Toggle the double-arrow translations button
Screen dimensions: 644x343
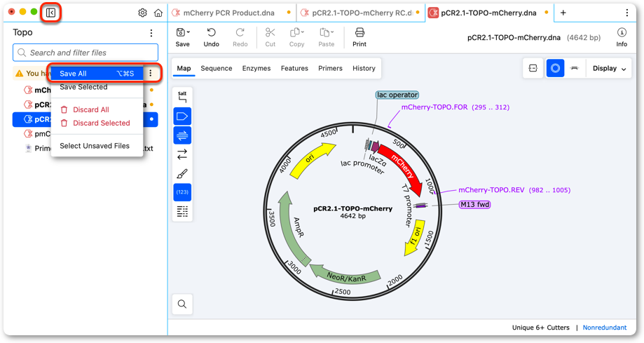(x=182, y=154)
